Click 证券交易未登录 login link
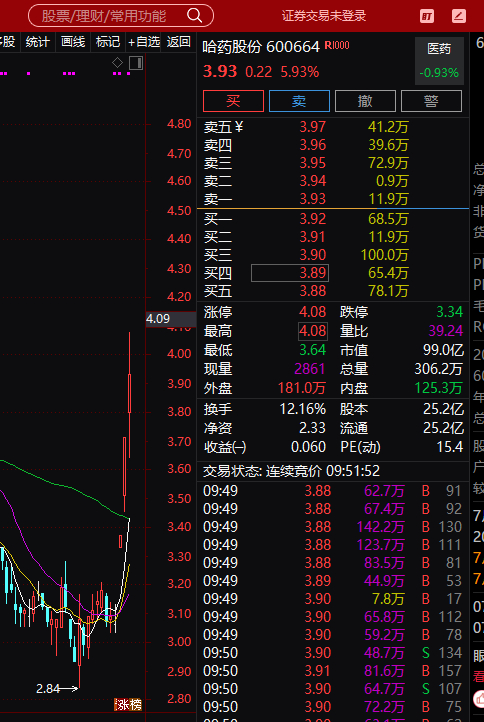 coord(324,16)
